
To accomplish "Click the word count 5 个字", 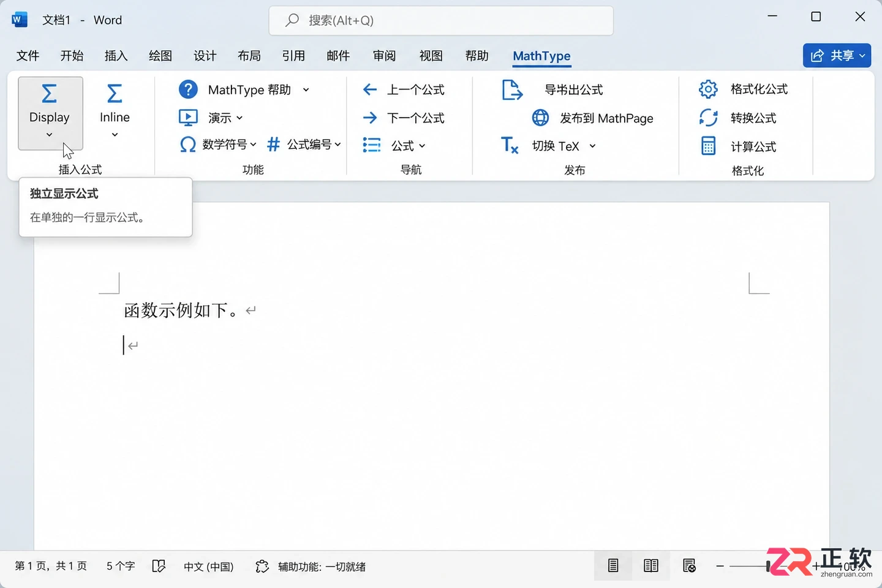I will click(121, 566).
